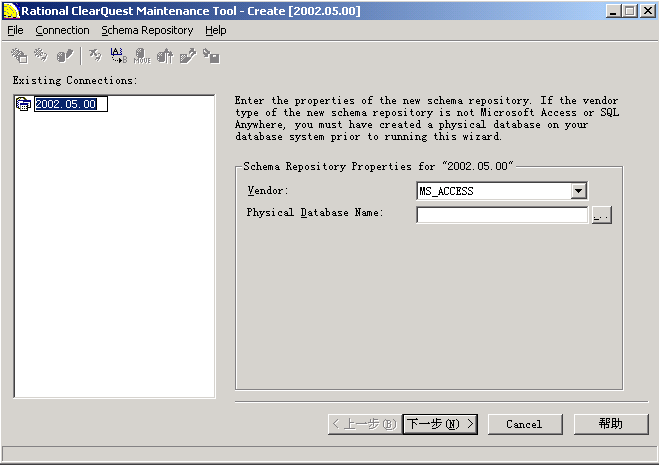The image size is (659, 465).
Task: Click the MOVE database toolbar icon
Action: tap(142, 55)
